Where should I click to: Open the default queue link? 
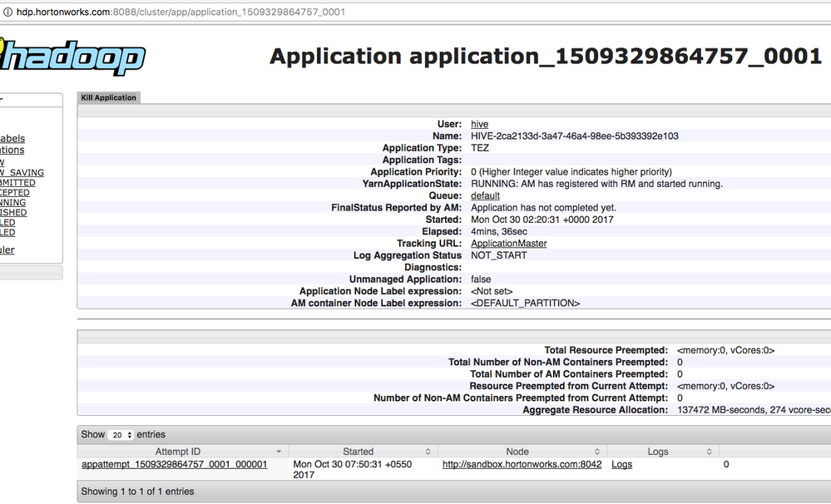tap(485, 195)
